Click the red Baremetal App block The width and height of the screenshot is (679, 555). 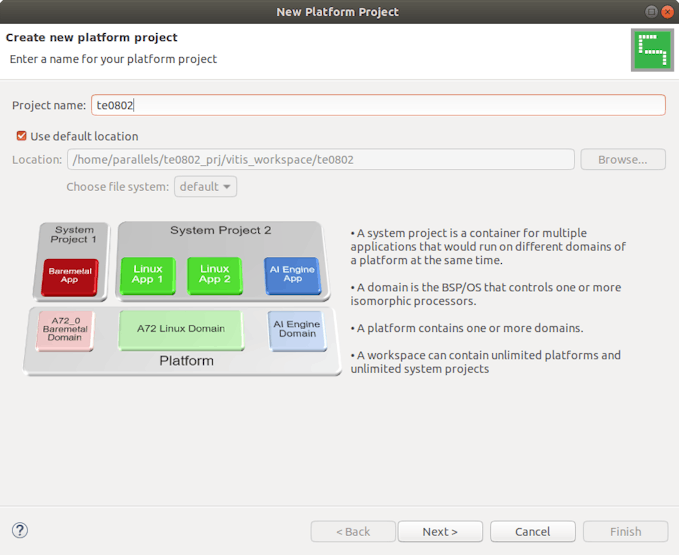click(69, 275)
